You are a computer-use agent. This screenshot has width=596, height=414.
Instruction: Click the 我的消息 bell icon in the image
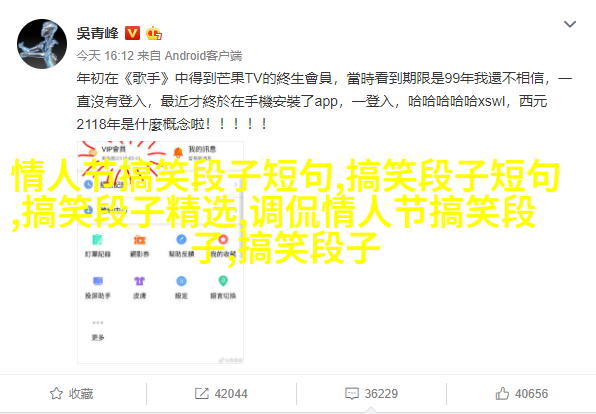tap(178, 152)
